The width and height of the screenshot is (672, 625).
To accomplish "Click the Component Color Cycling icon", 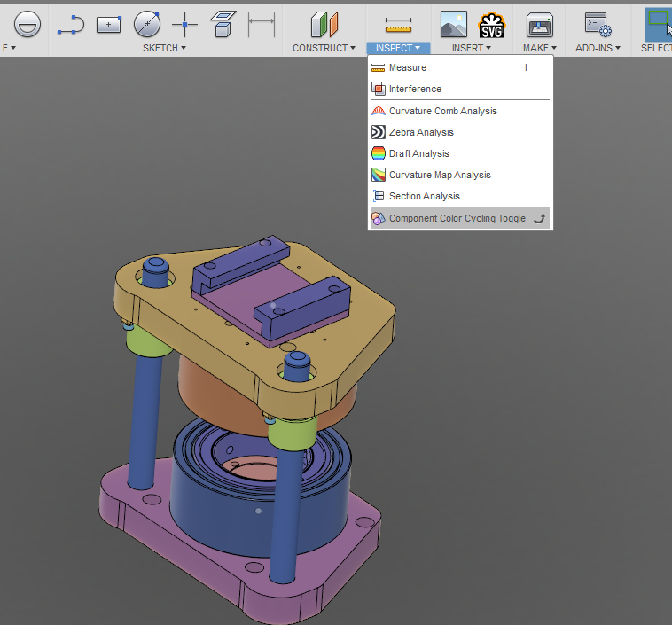I will tap(378, 218).
